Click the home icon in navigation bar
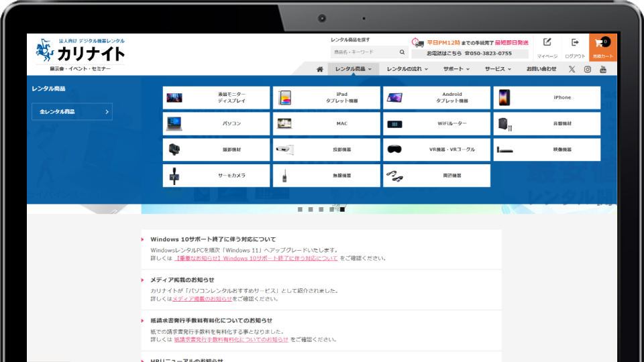The height and width of the screenshot is (362, 644). (320, 69)
